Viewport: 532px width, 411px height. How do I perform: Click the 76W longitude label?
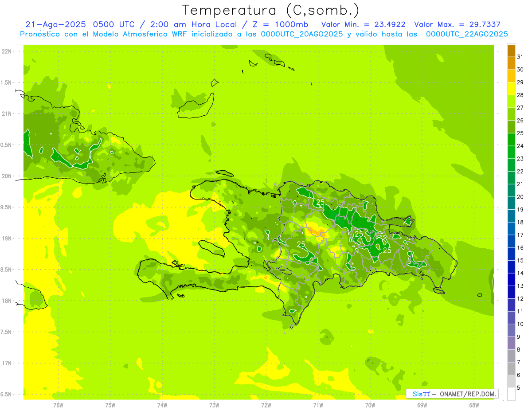click(x=58, y=405)
